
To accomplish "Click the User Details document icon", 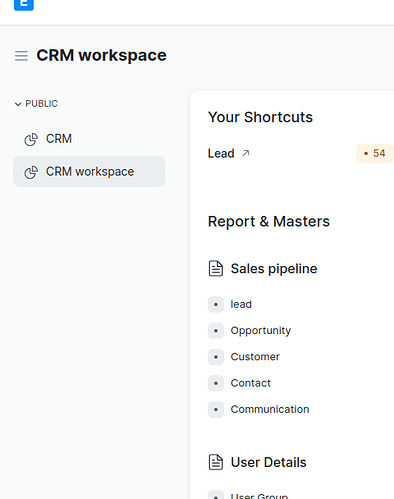I will (x=216, y=462).
